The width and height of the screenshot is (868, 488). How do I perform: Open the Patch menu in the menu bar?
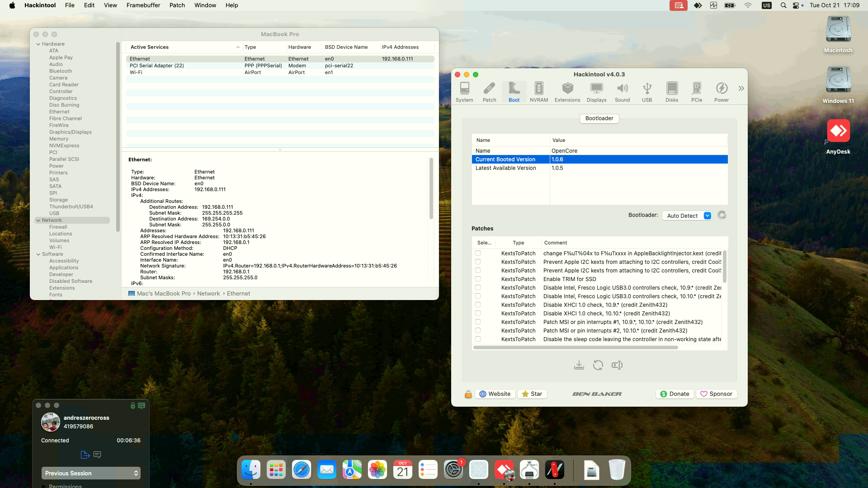coord(177,5)
